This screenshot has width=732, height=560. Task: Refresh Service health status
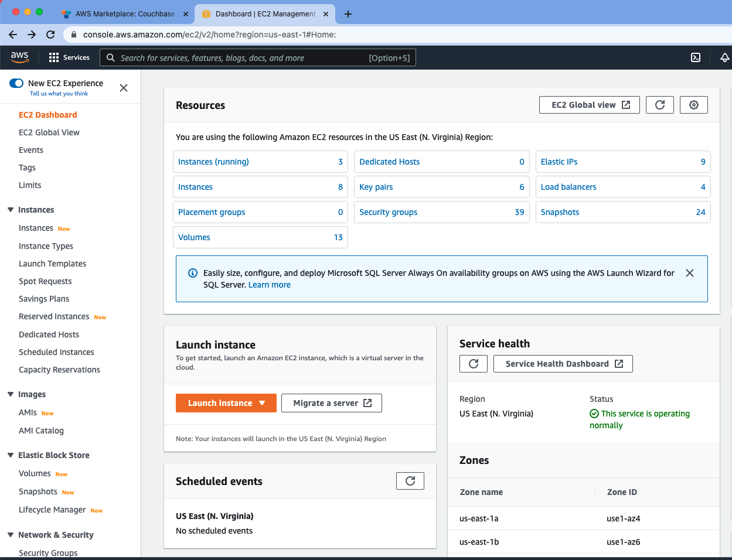pyautogui.click(x=473, y=363)
